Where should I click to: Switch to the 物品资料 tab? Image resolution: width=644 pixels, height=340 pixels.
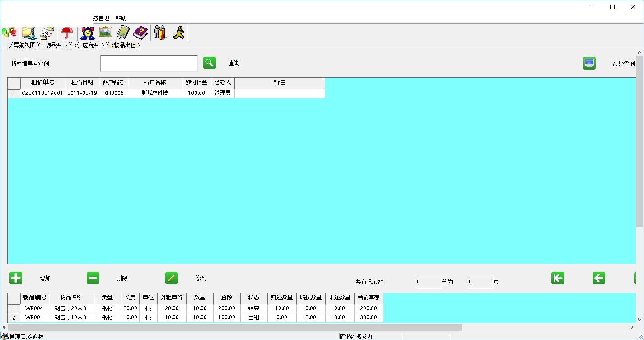56,45
